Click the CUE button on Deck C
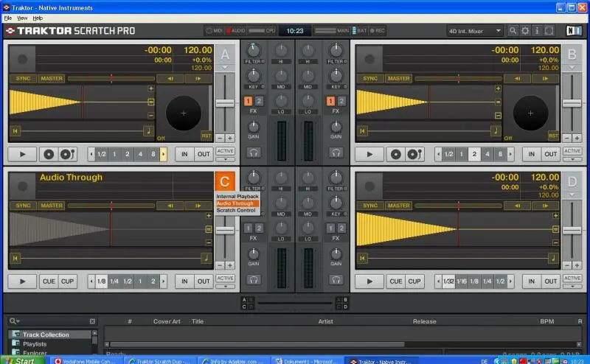 [x=49, y=281]
